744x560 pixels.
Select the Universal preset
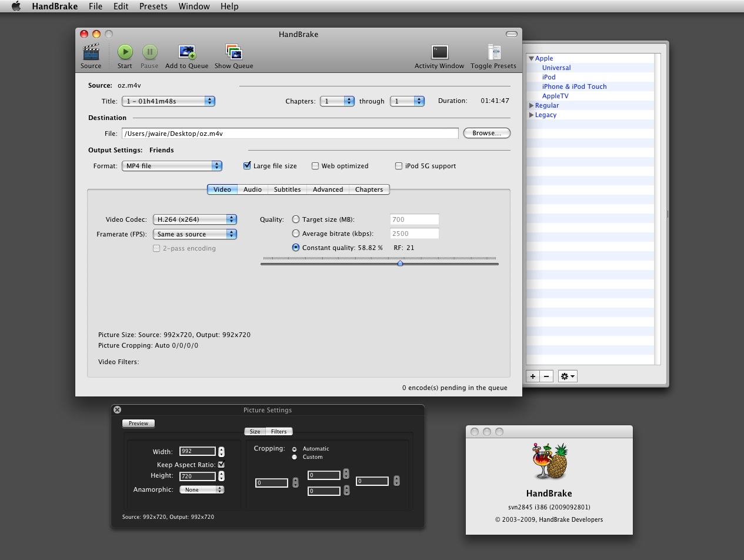(556, 68)
